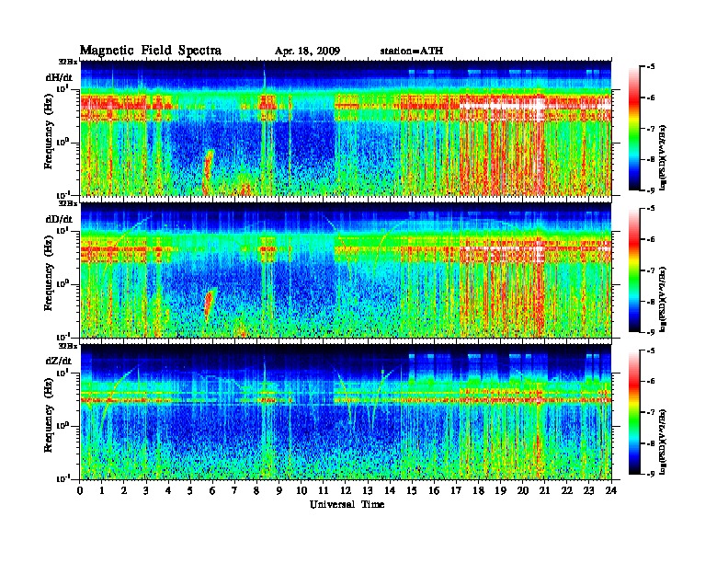Click the -8 tick on bottom colorbar
Viewport: 728px width, 563px height.
pyautogui.click(x=652, y=443)
